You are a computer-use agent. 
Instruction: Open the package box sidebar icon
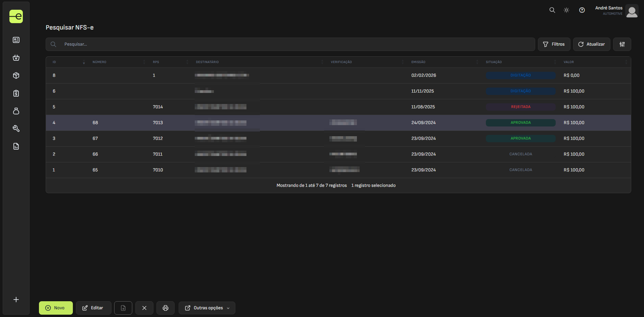(x=16, y=75)
